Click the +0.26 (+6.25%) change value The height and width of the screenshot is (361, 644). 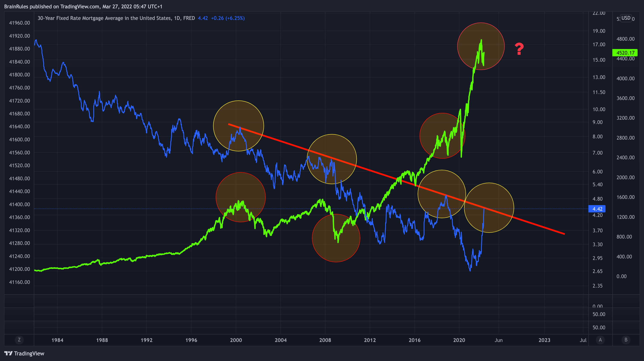(228, 18)
